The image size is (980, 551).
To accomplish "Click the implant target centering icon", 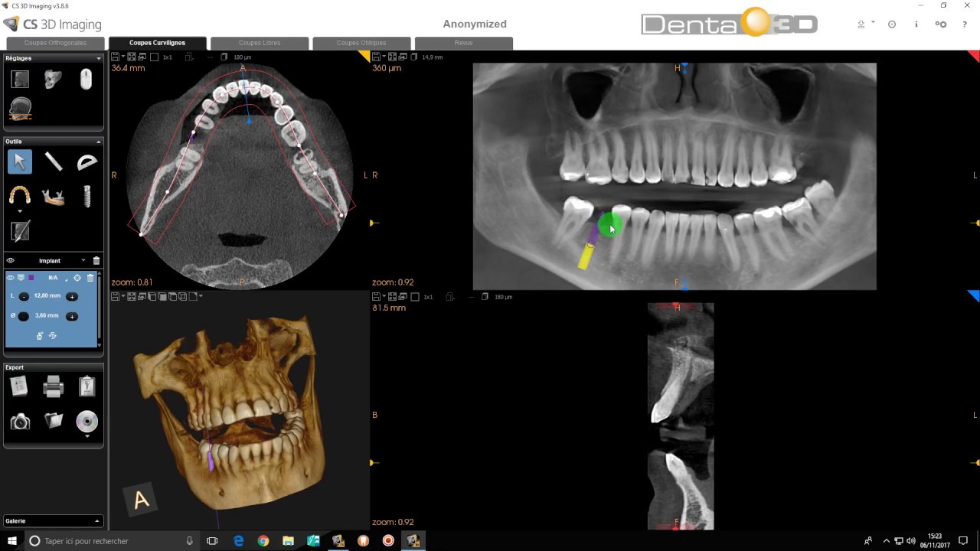I will [77, 278].
